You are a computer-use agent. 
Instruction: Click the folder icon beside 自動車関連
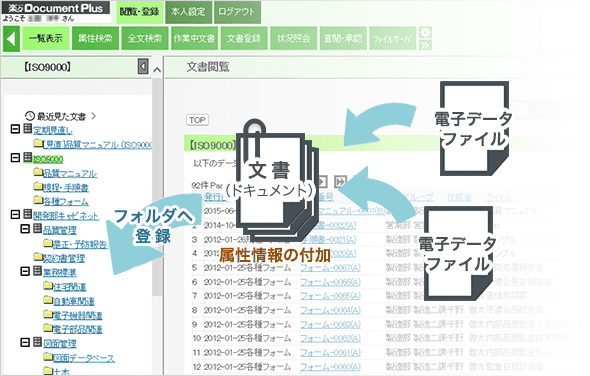pos(48,300)
